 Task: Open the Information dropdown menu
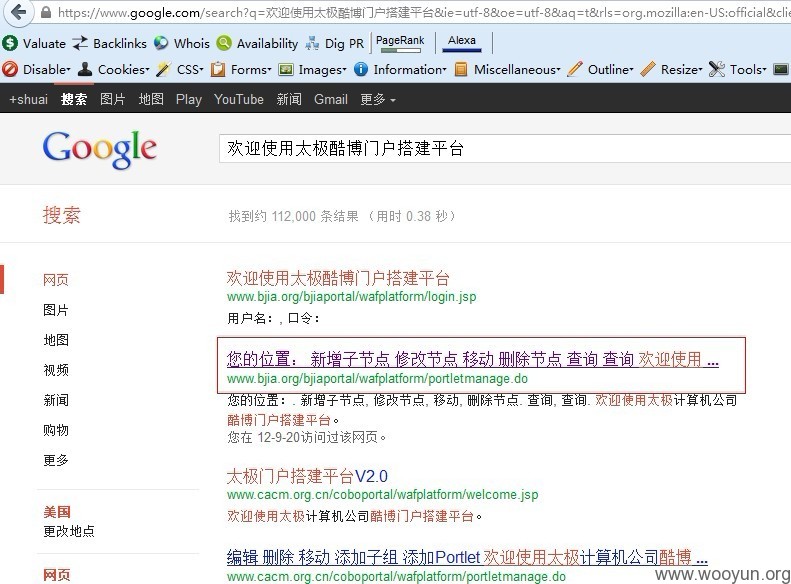click(410, 70)
